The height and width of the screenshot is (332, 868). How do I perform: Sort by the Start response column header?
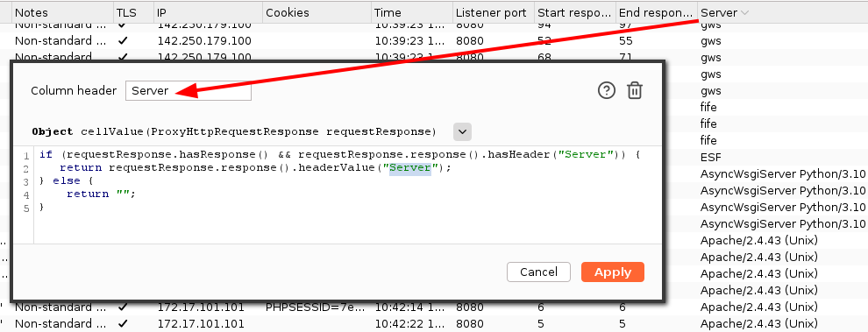pyautogui.click(x=574, y=12)
